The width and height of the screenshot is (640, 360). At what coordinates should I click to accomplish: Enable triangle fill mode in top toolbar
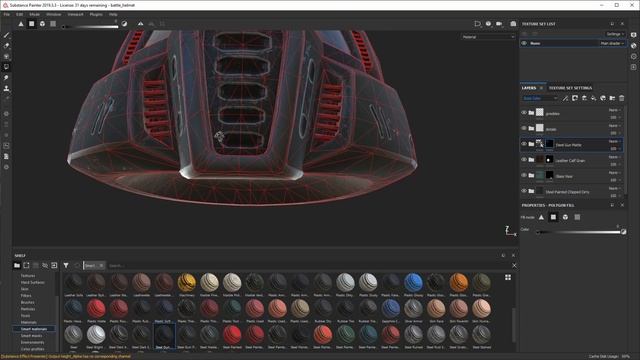coord(21,24)
